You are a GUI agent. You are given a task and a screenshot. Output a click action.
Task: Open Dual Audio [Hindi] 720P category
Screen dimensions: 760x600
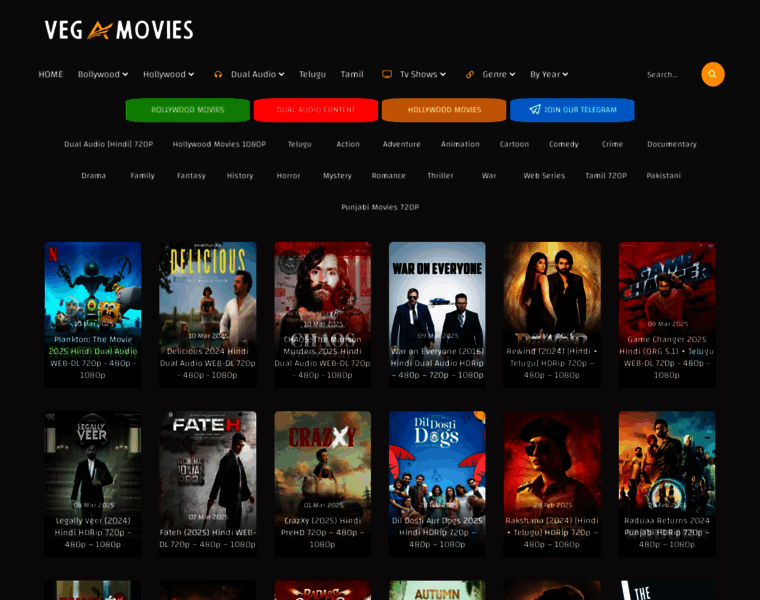[x=109, y=144]
